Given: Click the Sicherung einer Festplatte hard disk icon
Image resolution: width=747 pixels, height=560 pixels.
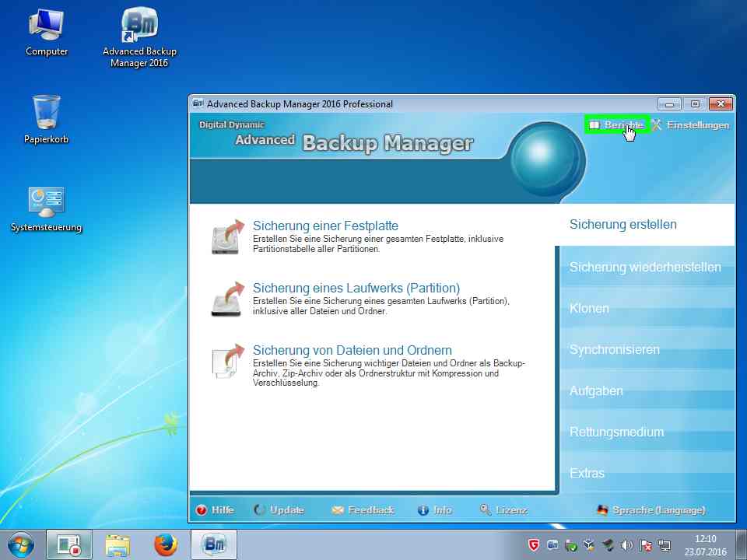Looking at the screenshot, I should tap(227, 236).
